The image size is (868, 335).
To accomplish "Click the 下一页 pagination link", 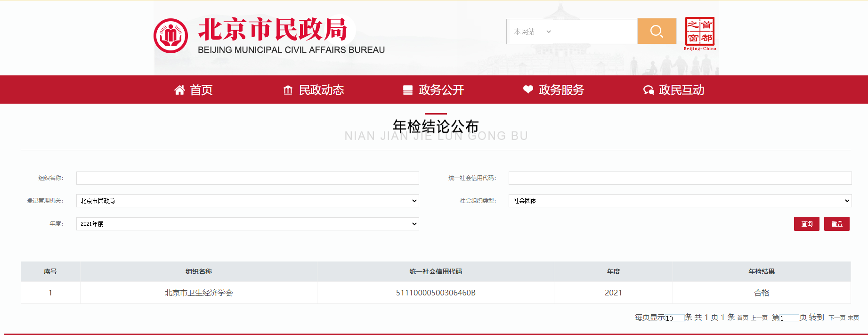I will pyautogui.click(x=837, y=318).
